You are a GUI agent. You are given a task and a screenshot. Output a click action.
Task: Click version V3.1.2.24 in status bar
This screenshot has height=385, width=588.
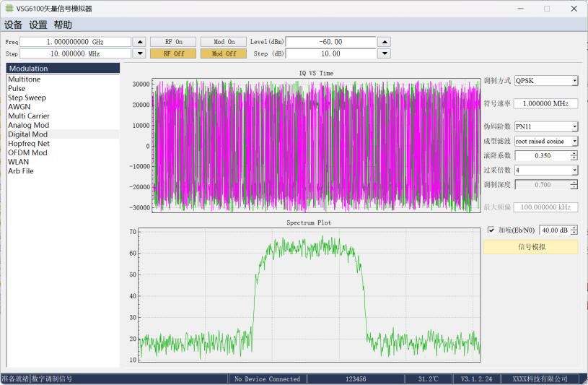click(476, 379)
